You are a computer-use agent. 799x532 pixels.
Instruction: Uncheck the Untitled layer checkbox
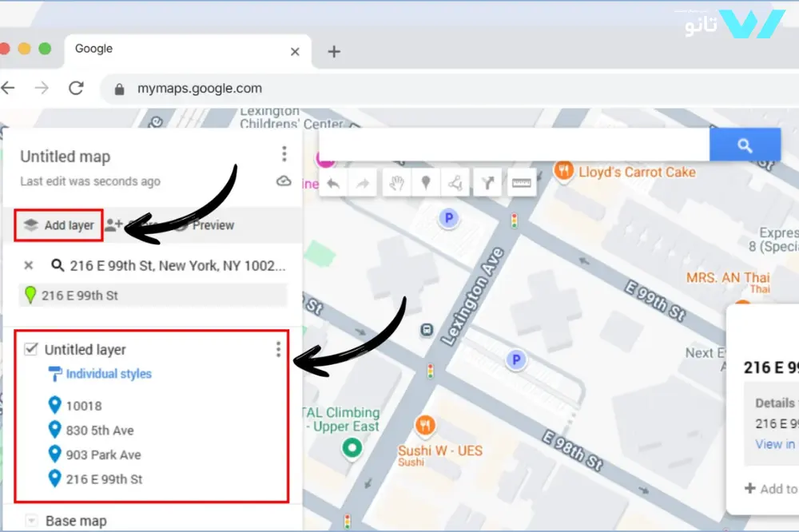point(31,349)
